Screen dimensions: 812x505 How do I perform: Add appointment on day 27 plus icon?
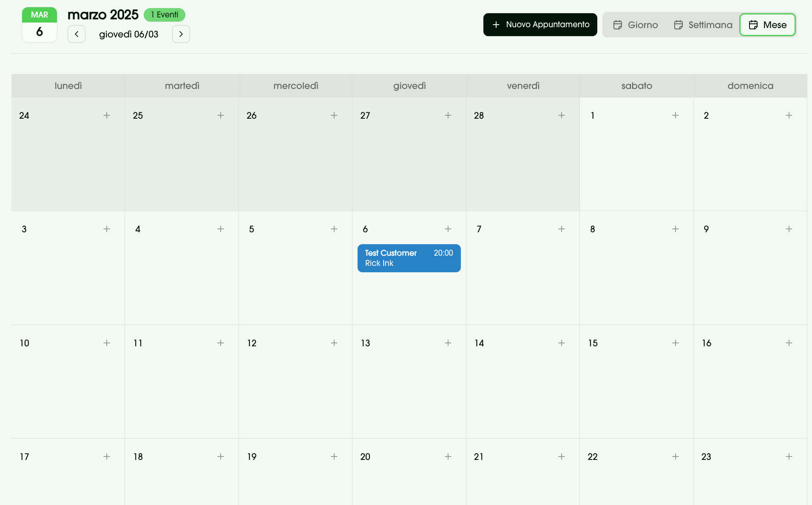pyautogui.click(x=448, y=115)
